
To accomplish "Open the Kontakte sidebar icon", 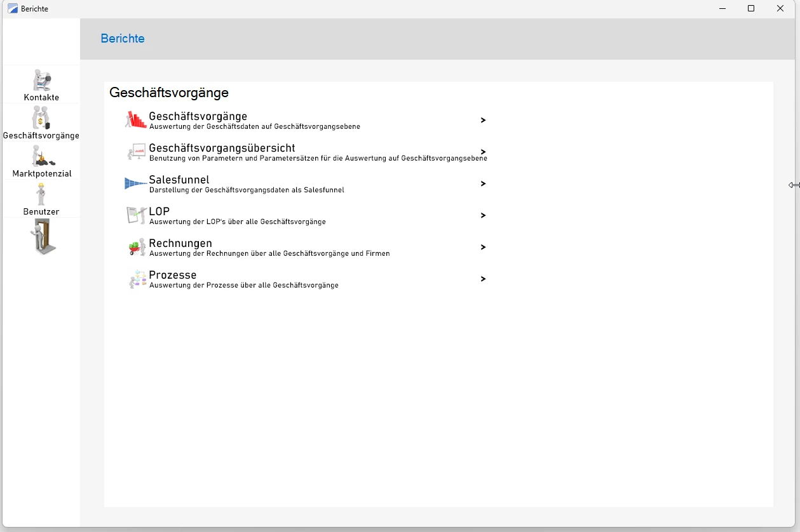I will tap(41, 81).
